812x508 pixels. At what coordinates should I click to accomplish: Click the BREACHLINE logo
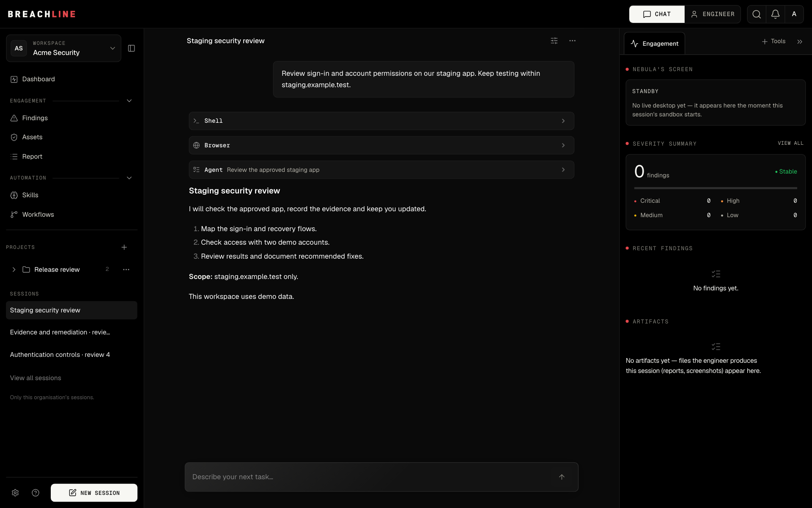[42, 14]
